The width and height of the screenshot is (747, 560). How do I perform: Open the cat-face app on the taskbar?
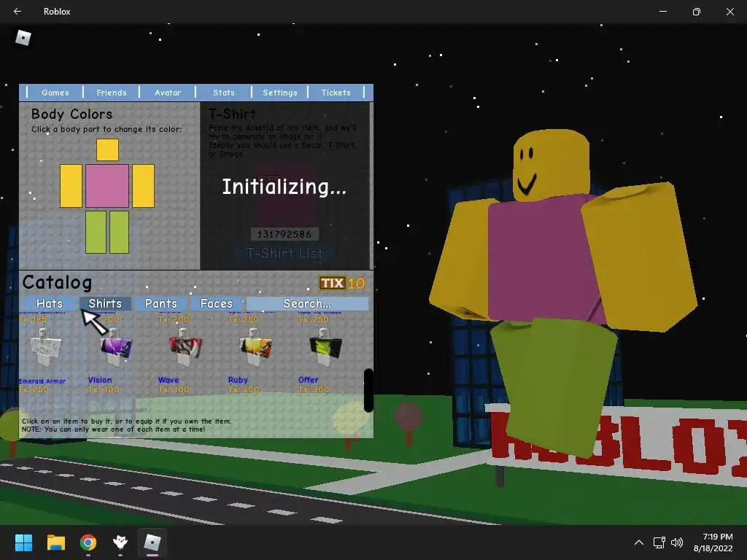click(x=120, y=542)
